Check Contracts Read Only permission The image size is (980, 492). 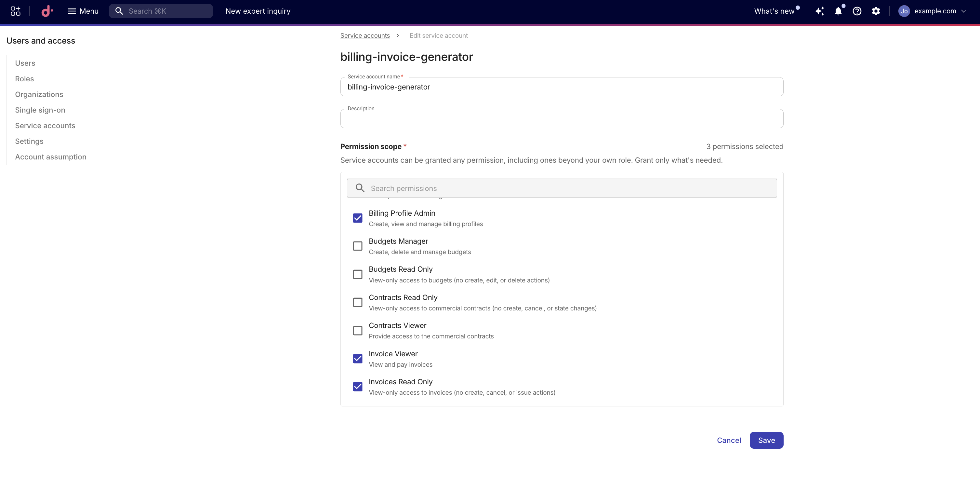coord(358,302)
